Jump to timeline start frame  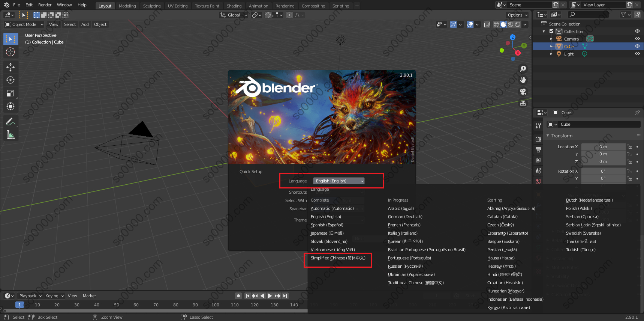click(247, 296)
